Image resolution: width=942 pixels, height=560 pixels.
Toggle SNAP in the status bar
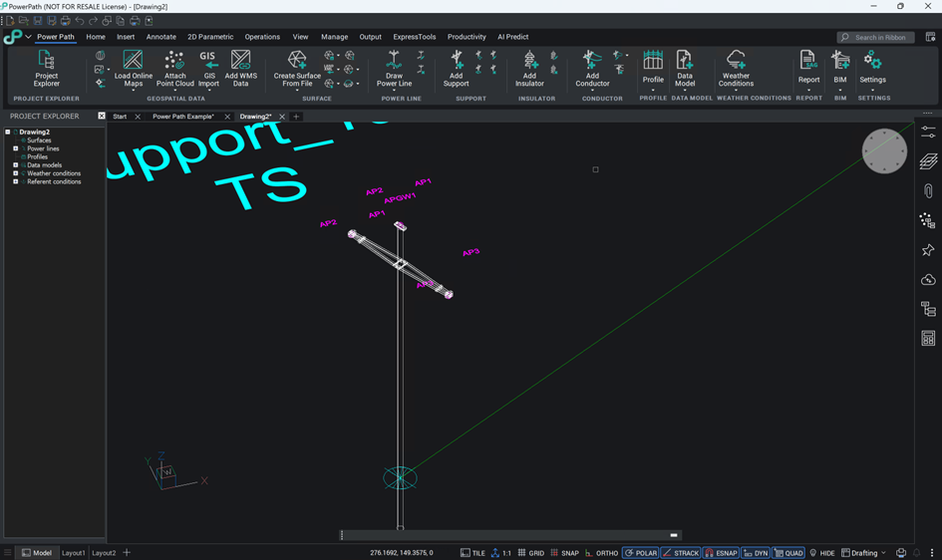point(565,553)
